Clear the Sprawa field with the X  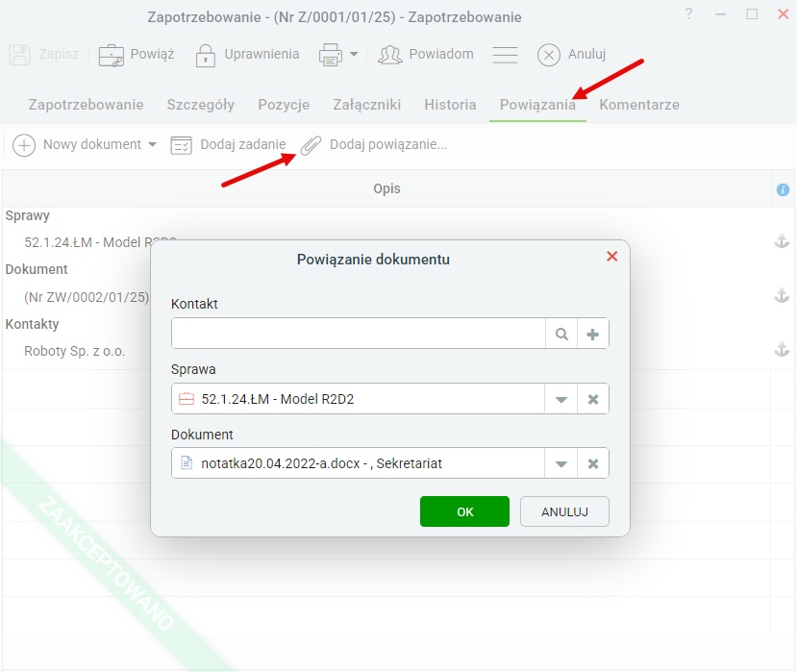tap(592, 399)
